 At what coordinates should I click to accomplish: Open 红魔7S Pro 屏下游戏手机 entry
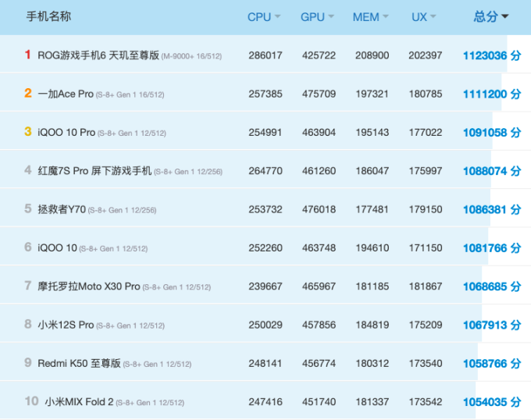[94, 171]
